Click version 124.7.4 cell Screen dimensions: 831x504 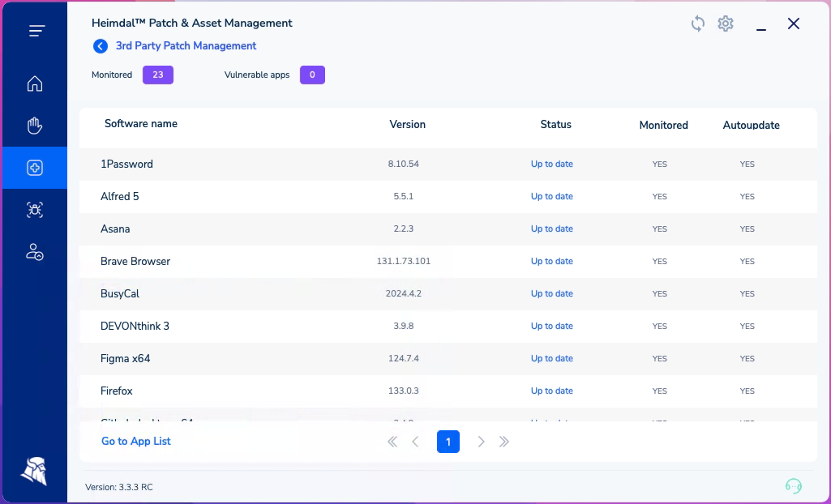(x=403, y=358)
